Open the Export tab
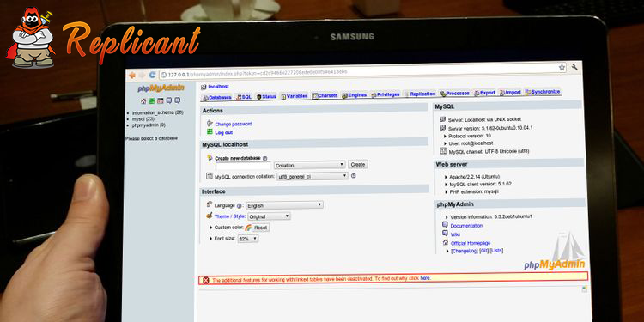 pyautogui.click(x=484, y=93)
